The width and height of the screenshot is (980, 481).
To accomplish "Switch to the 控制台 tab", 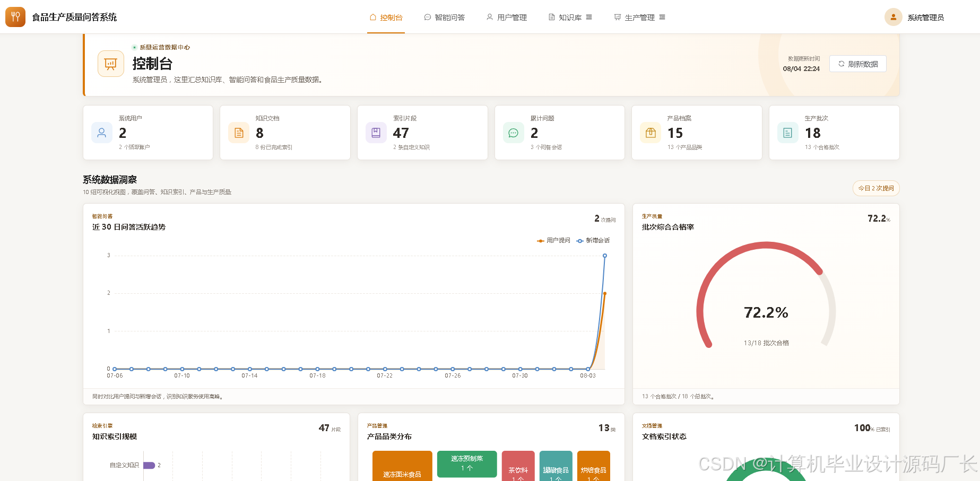I will [x=386, y=17].
